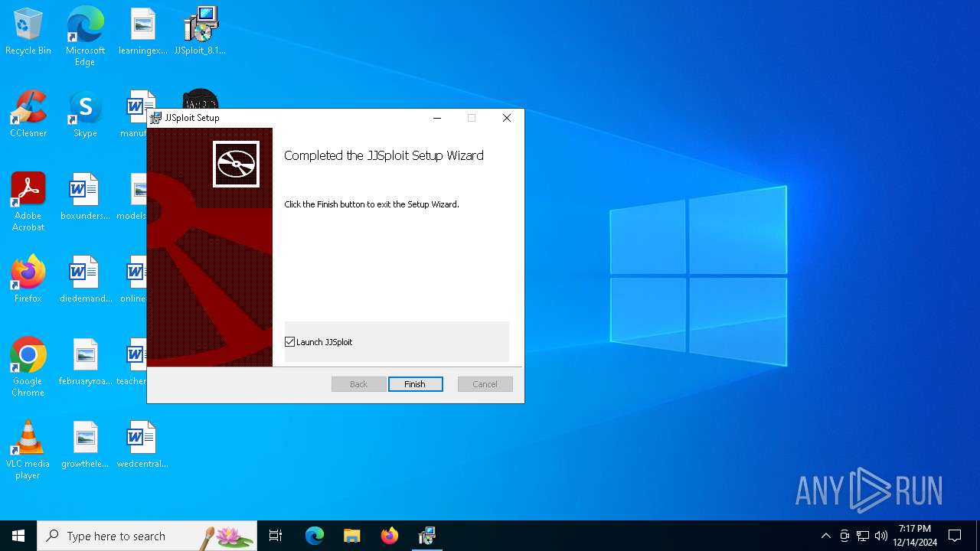This screenshot has height=551, width=980.
Task: Select the Firefox desktop shortcut
Action: [x=28, y=280]
